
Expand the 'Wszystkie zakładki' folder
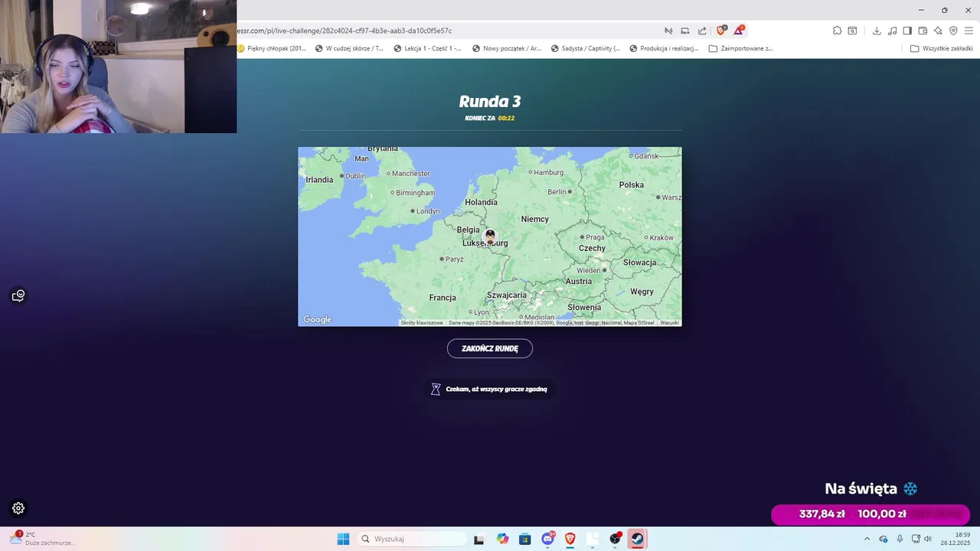[x=942, y=48]
